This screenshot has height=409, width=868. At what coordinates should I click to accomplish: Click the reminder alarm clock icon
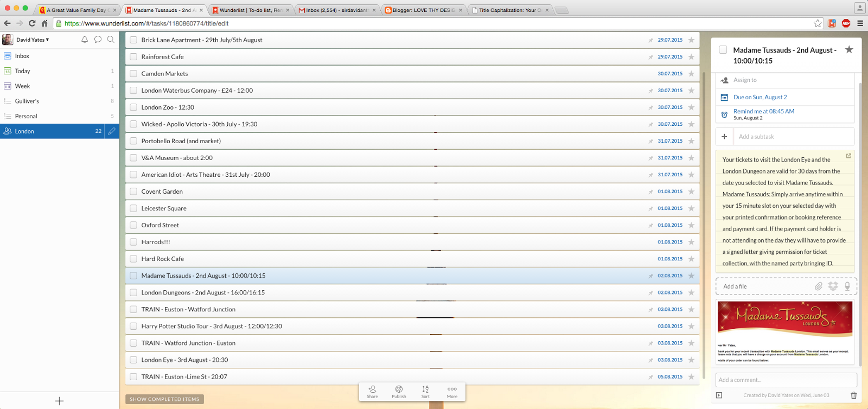[724, 114]
